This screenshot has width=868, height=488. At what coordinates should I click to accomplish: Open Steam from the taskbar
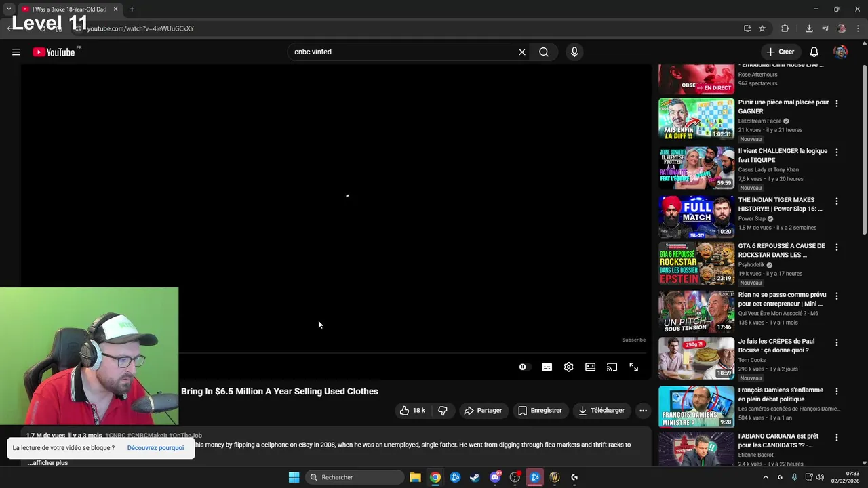point(475,477)
